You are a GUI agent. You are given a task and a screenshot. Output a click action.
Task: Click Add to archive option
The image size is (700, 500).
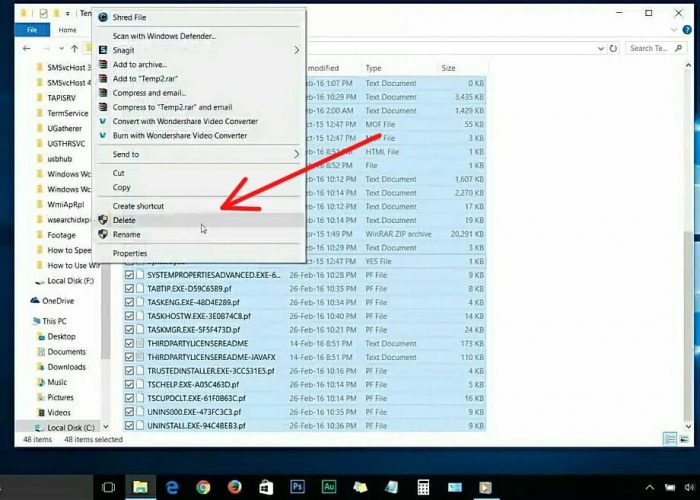[x=200, y=64]
